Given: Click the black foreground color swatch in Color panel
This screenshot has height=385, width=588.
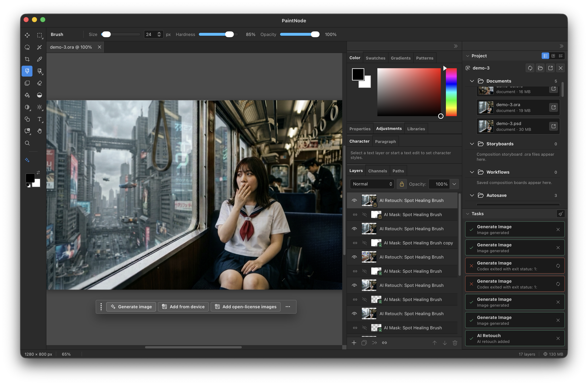Looking at the screenshot, I should [x=358, y=74].
